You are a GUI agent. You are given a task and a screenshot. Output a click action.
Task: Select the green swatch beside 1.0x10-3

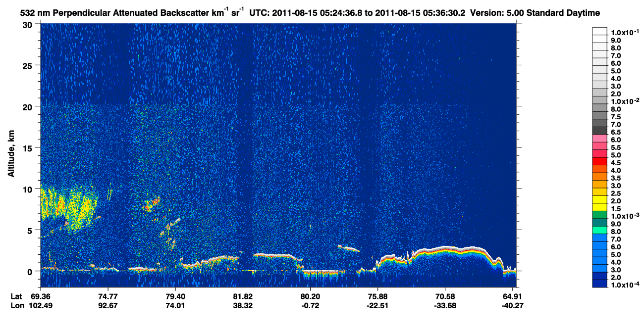599,215
